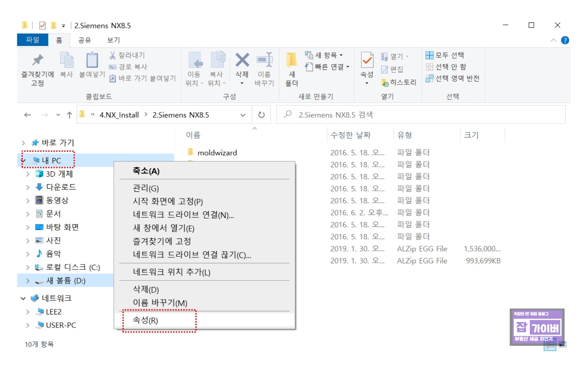
Task: Select 이름 바꾸기(M) in context menu
Action: click(204, 303)
